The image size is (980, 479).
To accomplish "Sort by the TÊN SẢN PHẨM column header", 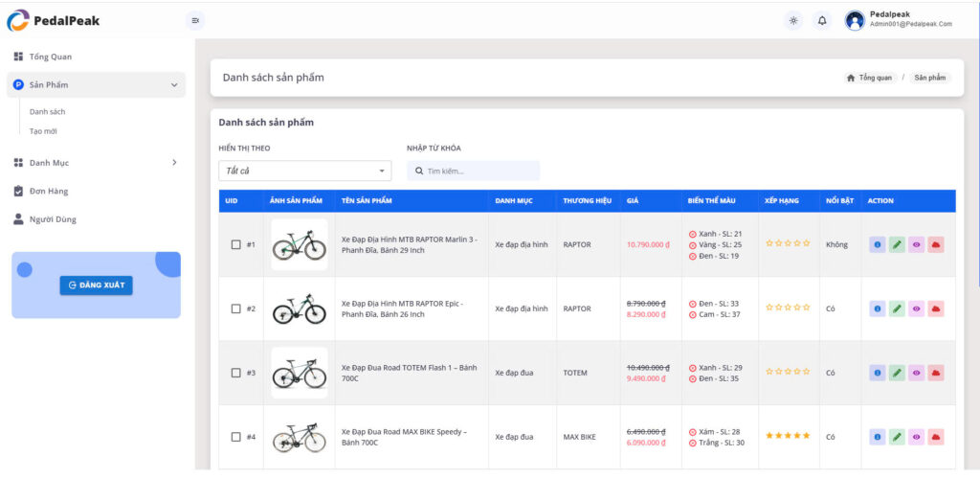I will (x=367, y=201).
